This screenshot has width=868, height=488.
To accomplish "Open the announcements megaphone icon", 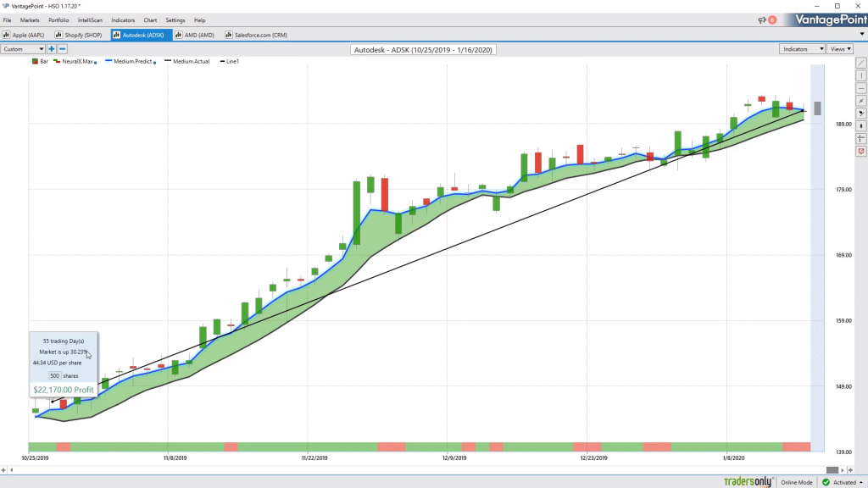I will click(x=762, y=20).
